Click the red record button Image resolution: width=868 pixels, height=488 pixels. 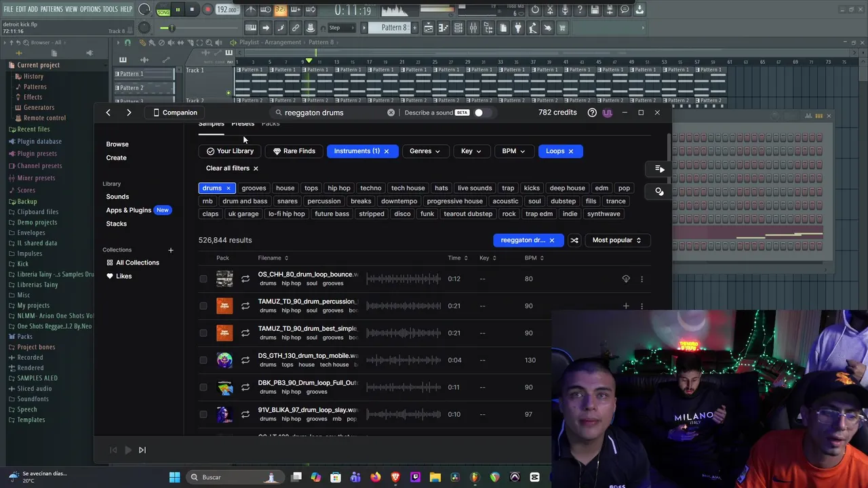[x=208, y=9]
